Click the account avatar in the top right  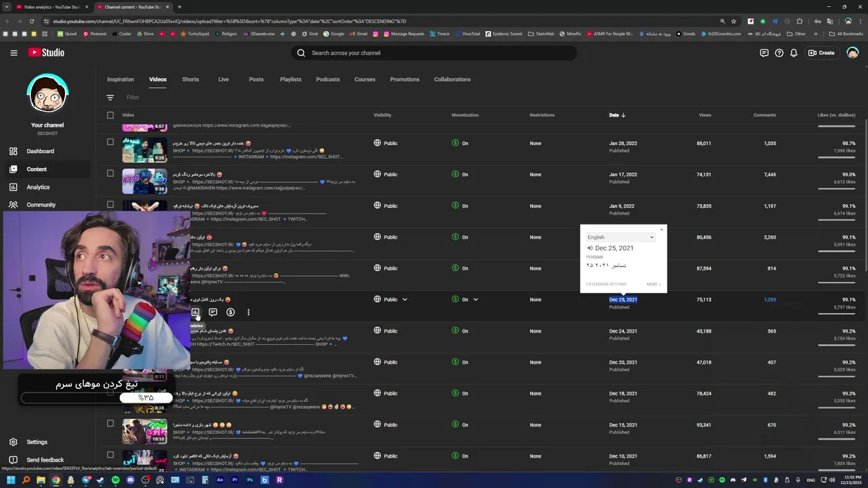[853, 53]
